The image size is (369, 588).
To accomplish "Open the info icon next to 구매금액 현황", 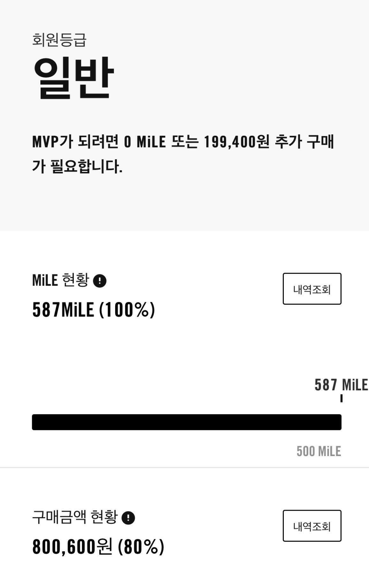I will click(x=128, y=518).
